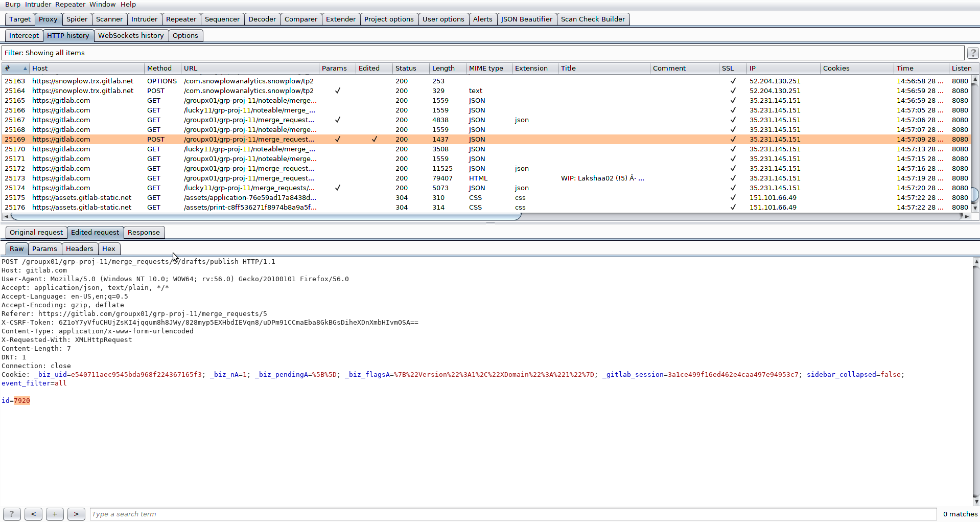Click Edited checkmark on request 25169
The image size is (980, 522).
tap(375, 139)
